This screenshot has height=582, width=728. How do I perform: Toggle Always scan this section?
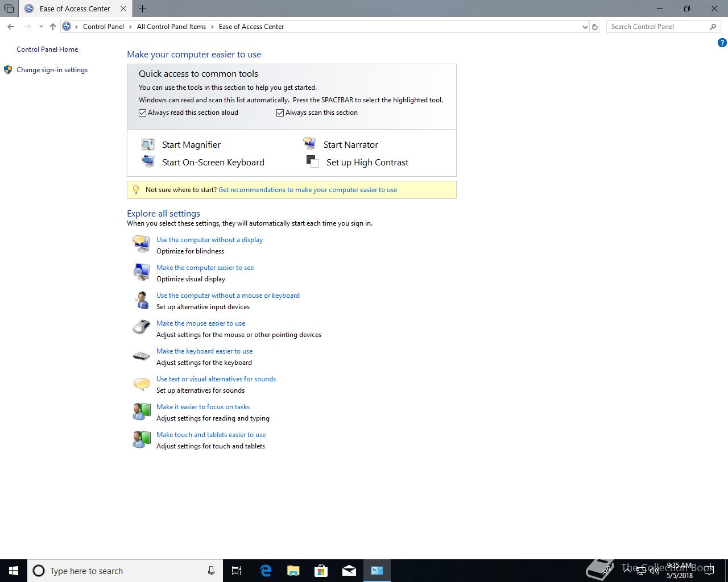[x=280, y=113]
